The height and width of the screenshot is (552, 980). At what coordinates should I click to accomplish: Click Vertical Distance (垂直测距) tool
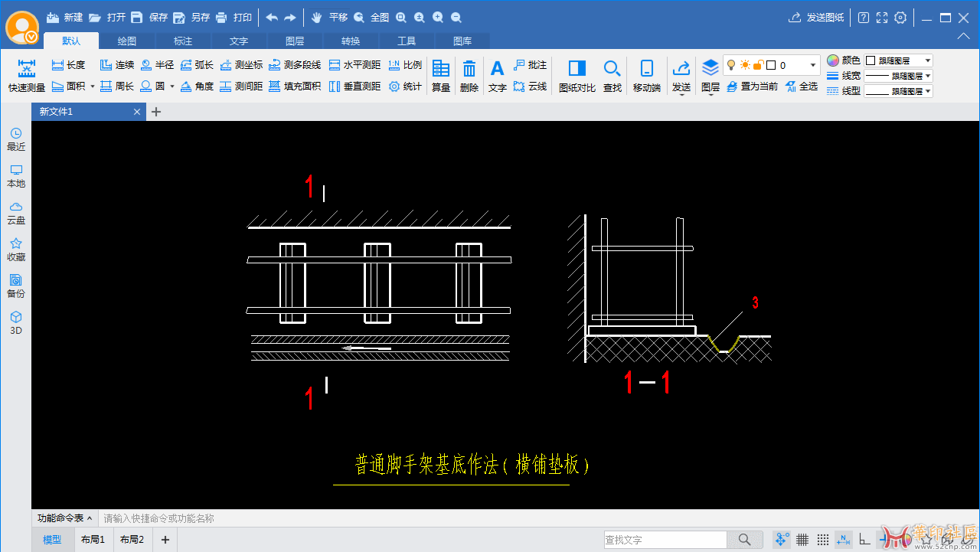(354, 87)
